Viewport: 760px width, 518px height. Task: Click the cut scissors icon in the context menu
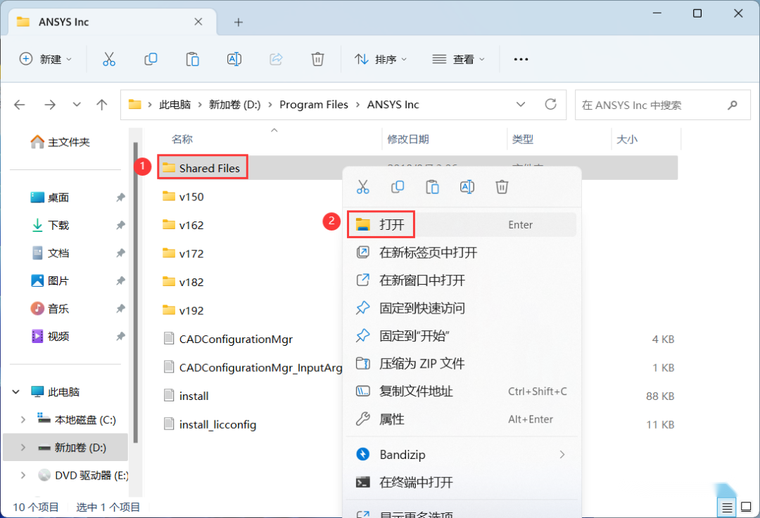click(x=363, y=187)
